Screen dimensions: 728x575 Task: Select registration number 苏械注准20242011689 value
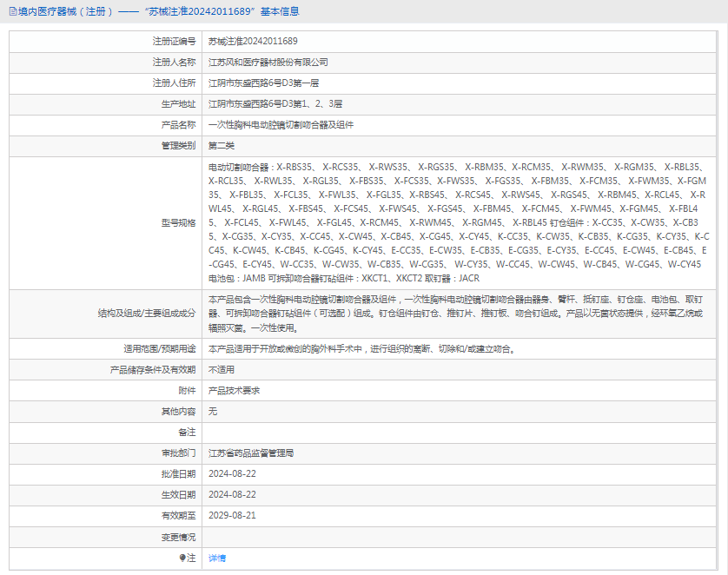253,42
